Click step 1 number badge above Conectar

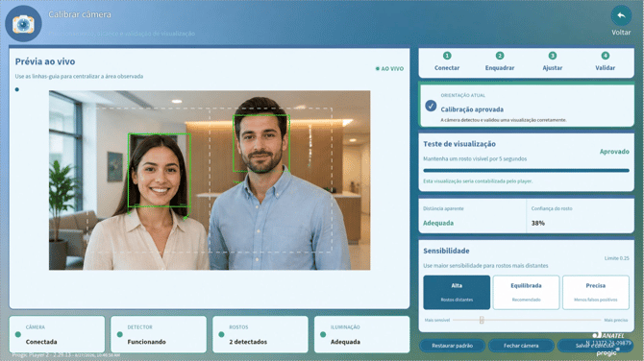[447, 56]
